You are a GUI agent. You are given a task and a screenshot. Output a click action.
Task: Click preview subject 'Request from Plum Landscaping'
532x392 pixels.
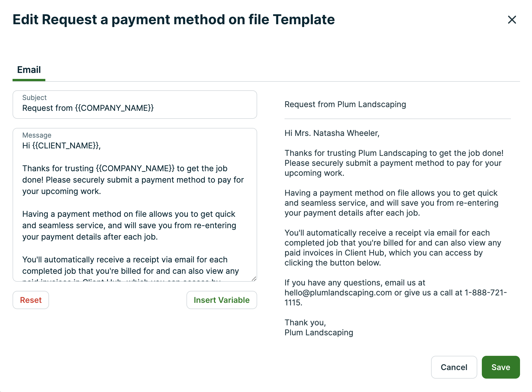[x=345, y=105]
